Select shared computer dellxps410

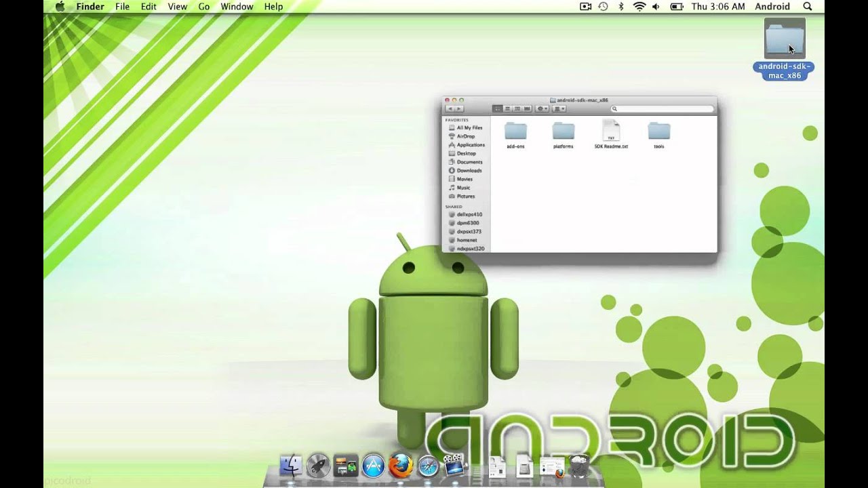coord(466,214)
